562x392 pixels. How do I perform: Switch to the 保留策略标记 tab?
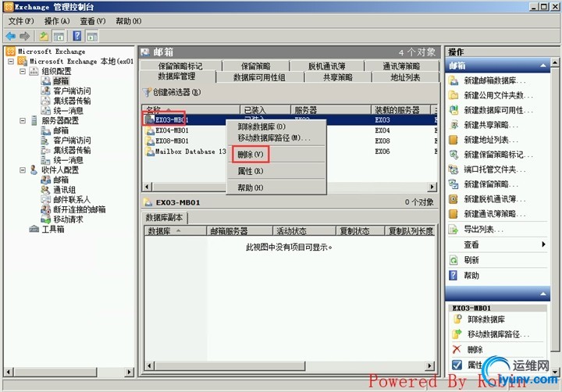coord(180,66)
